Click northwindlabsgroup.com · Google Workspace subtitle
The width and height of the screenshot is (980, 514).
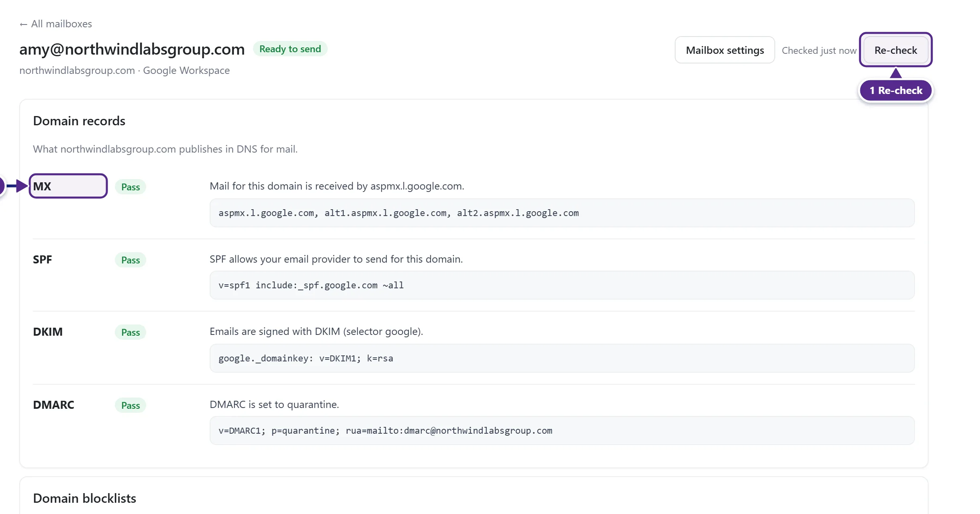coord(125,71)
